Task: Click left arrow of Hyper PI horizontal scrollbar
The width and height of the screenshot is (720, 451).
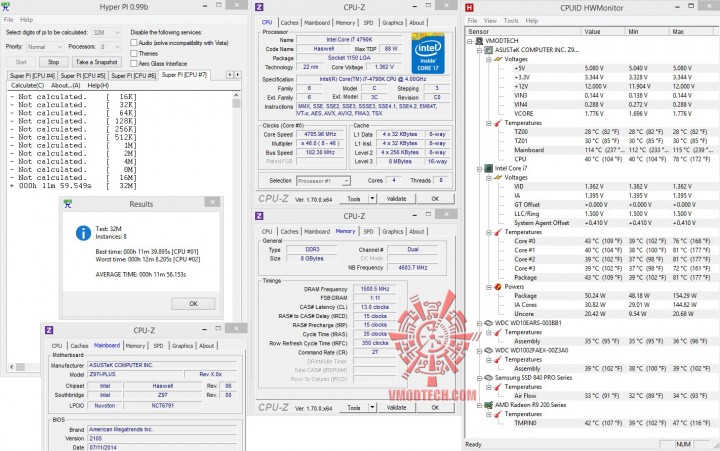Action: [12, 367]
